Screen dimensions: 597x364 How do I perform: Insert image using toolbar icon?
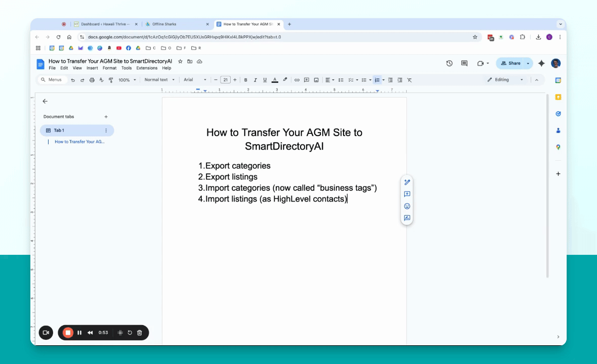point(316,80)
